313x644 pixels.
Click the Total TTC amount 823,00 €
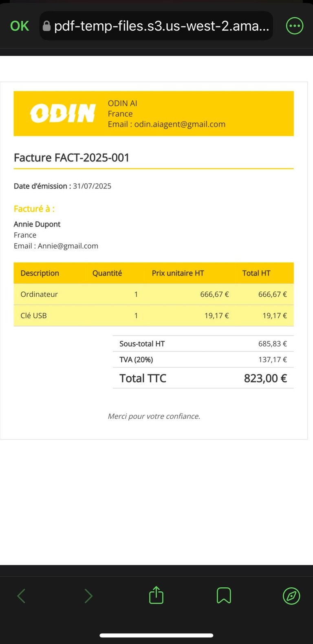click(x=265, y=378)
